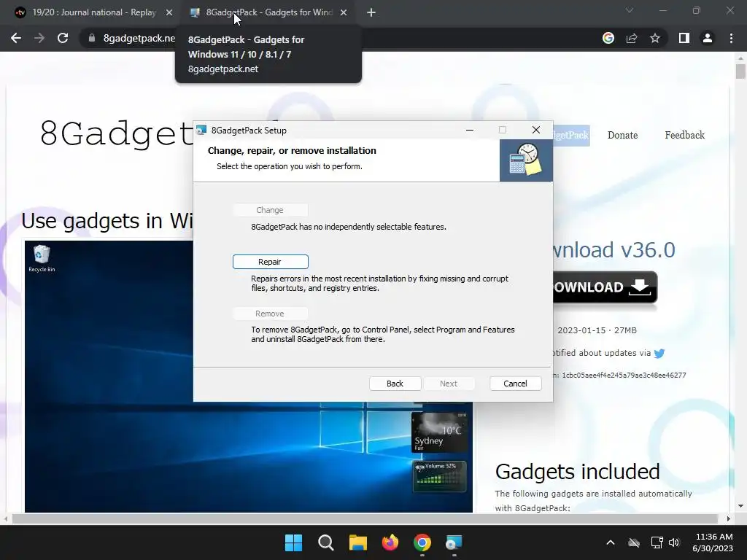Click the horizontal page scrollbar thumb
This screenshot has width=747, height=560.
click(x=365, y=518)
